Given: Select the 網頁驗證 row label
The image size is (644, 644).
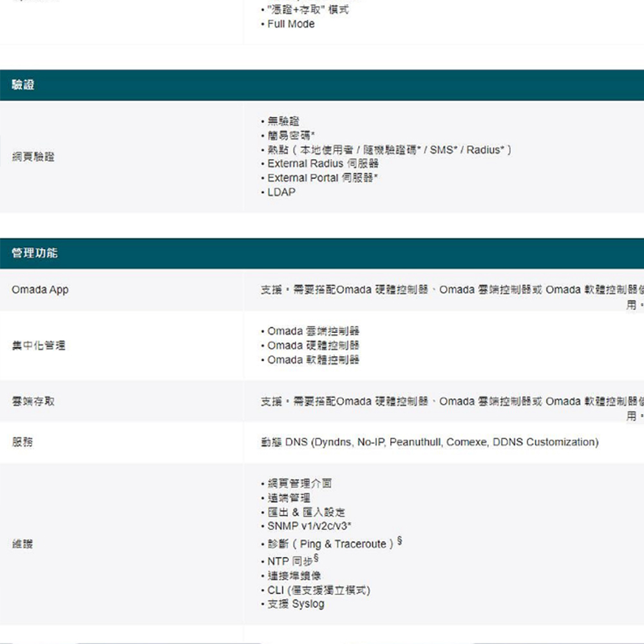Looking at the screenshot, I should point(33,157).
